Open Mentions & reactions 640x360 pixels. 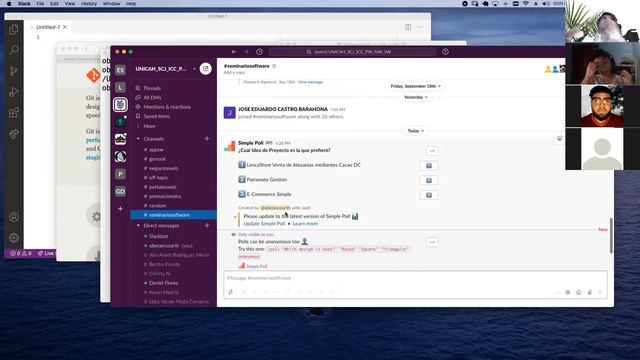(167, 107)
